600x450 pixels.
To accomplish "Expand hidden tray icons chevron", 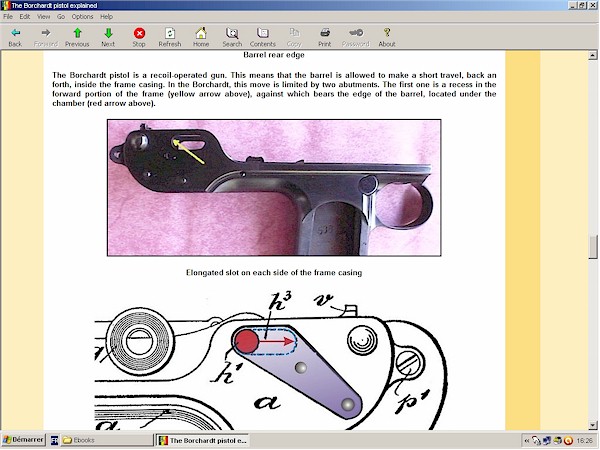I will click(527, 441).
